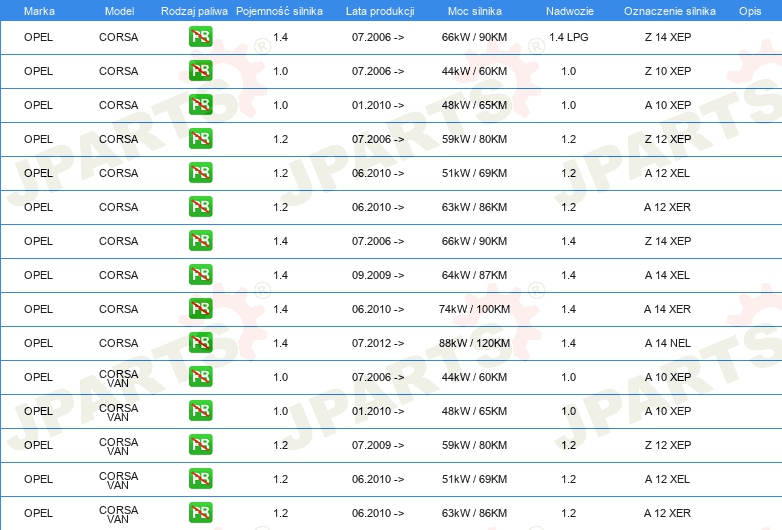Viewport: 782px width, 530px height.
Task: Sort by Lata produkcji column header
Action: [x=380, y=10]
